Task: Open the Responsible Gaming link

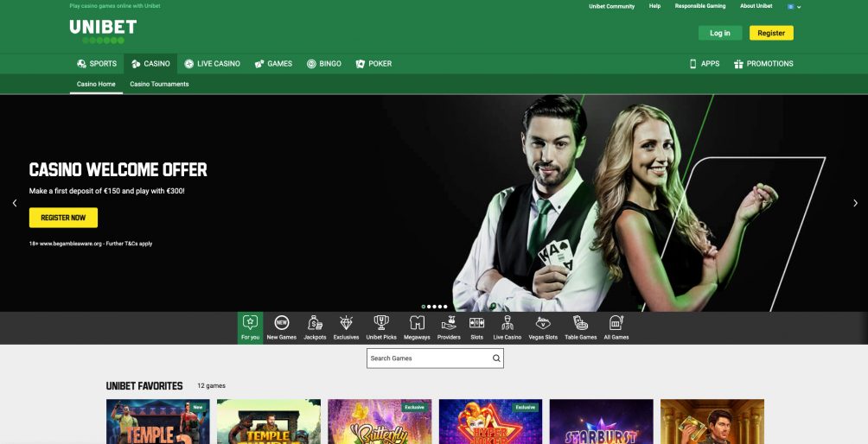Action: point(699,6)
